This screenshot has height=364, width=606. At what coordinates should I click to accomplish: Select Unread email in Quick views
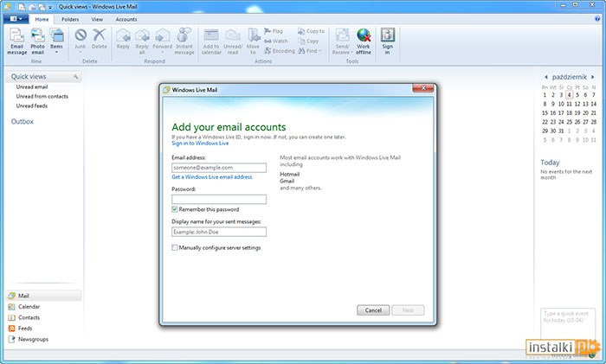coord(31,86)
